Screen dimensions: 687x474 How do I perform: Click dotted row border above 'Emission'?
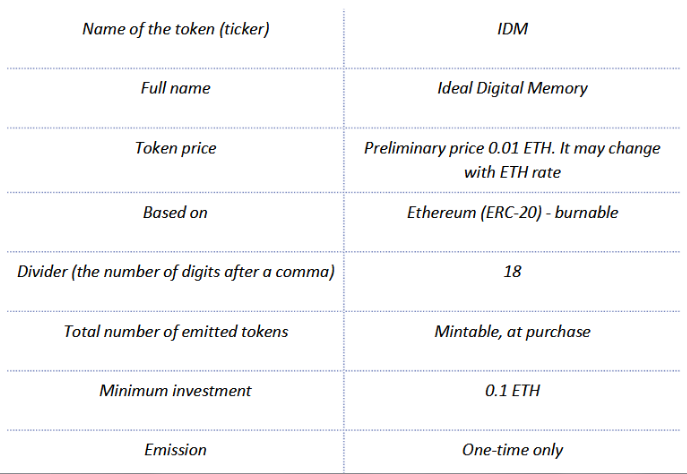pos(344,430)
